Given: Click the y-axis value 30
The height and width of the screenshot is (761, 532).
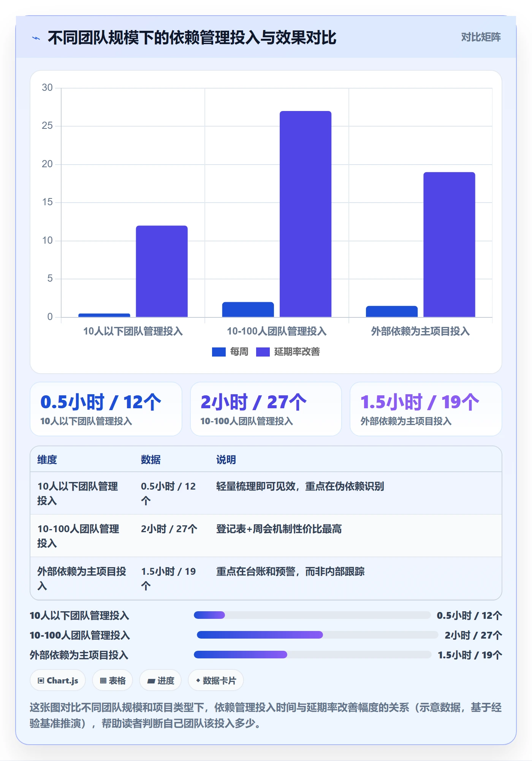Looking at the screenshot, I should (x=47, y=87).
